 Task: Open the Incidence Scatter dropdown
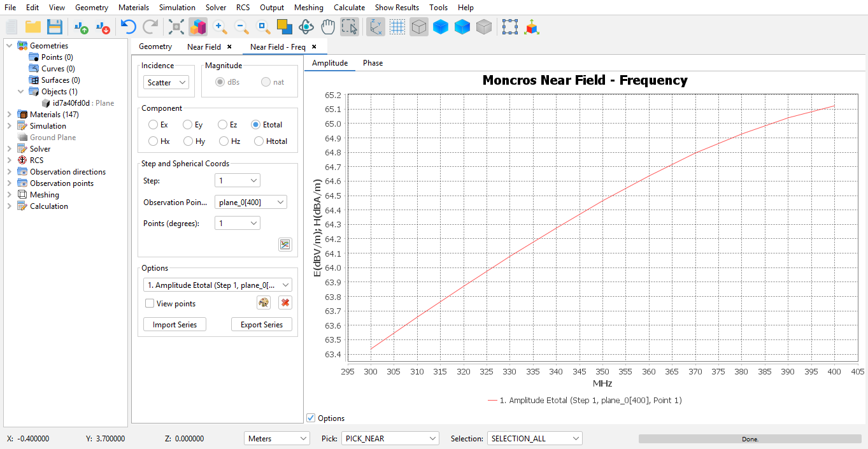click(166, 83)
